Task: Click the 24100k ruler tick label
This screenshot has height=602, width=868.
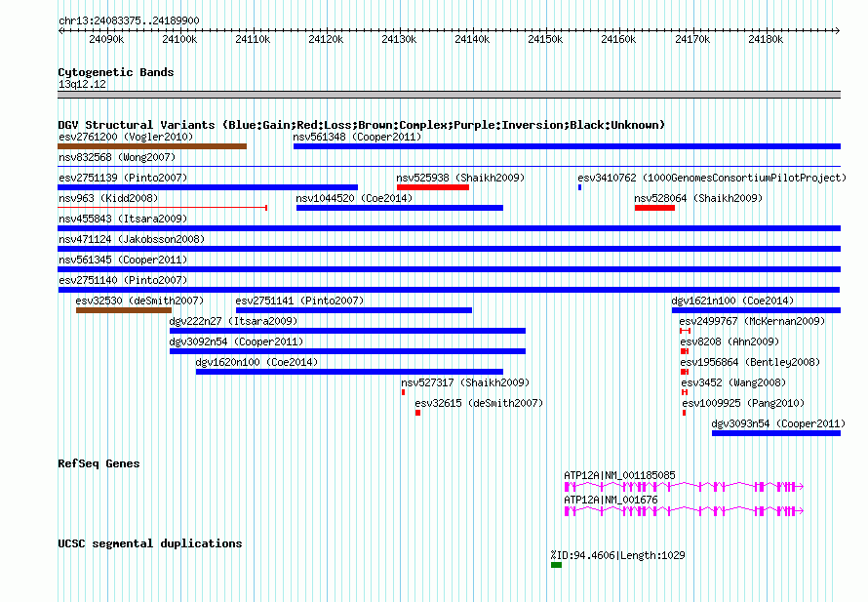Action: 179,39
